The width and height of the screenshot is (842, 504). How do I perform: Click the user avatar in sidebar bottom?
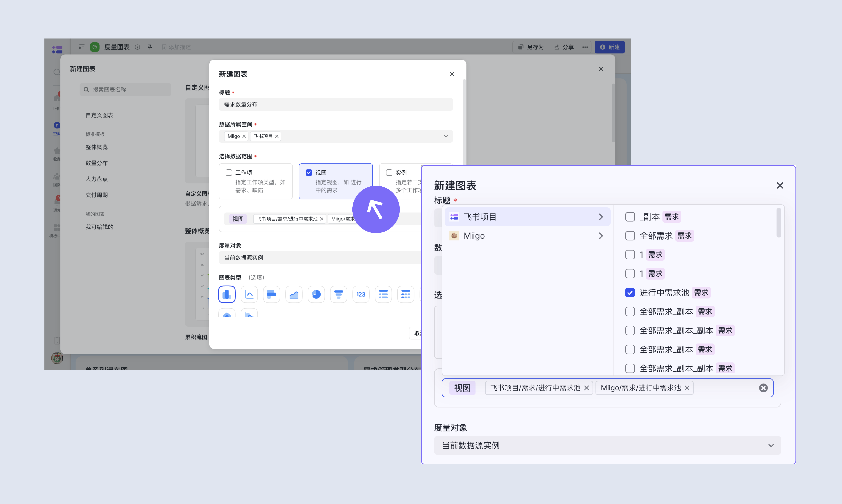click(x=57, y=358)
